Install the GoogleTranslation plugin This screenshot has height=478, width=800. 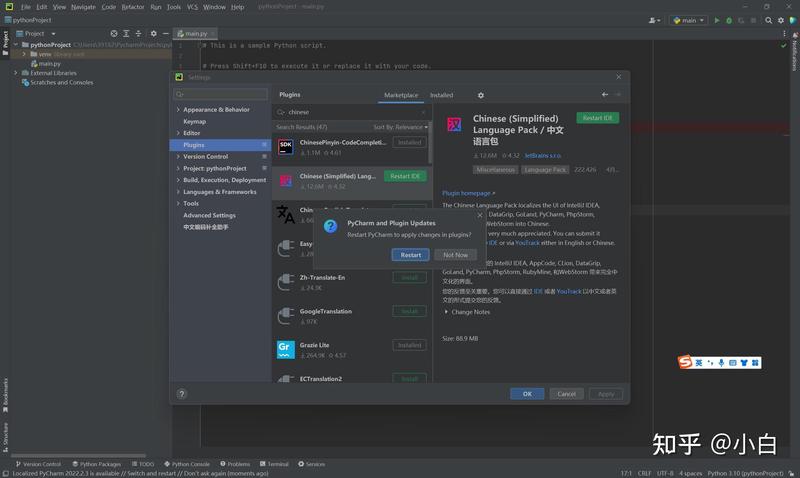tap(409, 311)
